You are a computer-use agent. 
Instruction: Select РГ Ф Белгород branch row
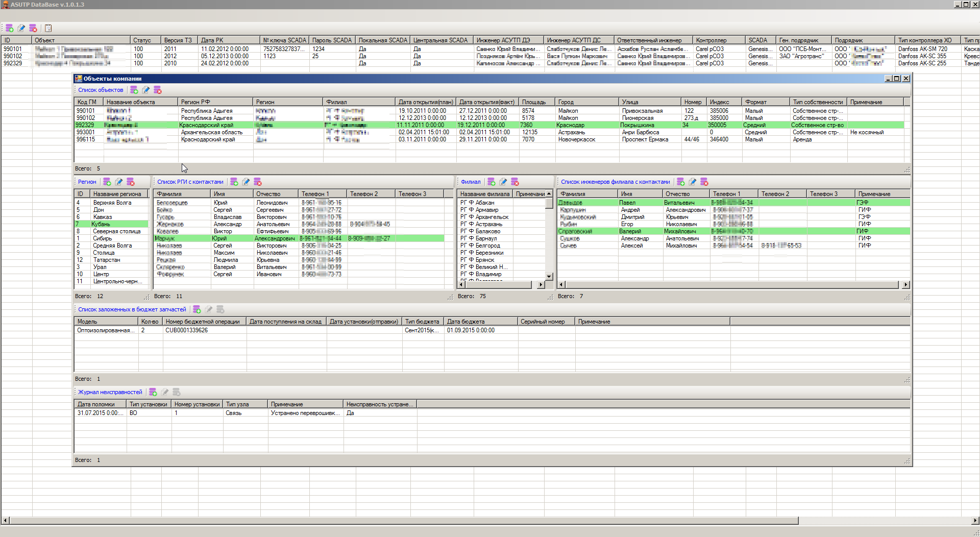pyautogui.click(x=487, y=246)
